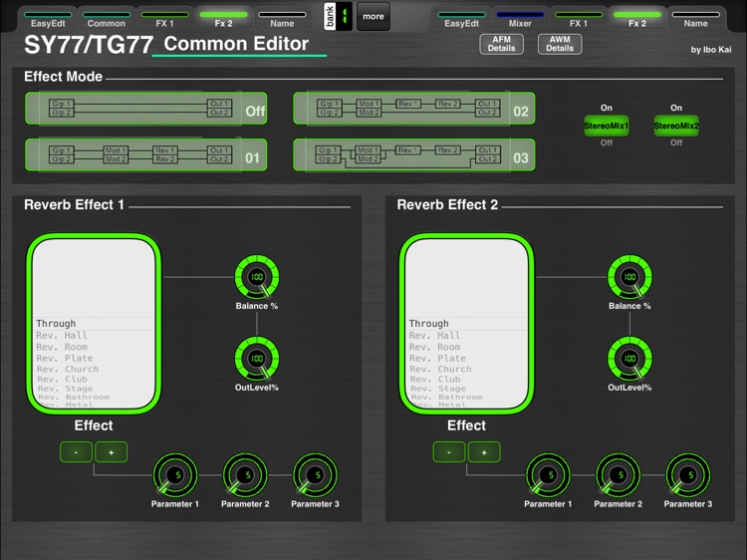Open the left EasyEdt tab
Screen dimensions: 747x560
coord(48,19)
